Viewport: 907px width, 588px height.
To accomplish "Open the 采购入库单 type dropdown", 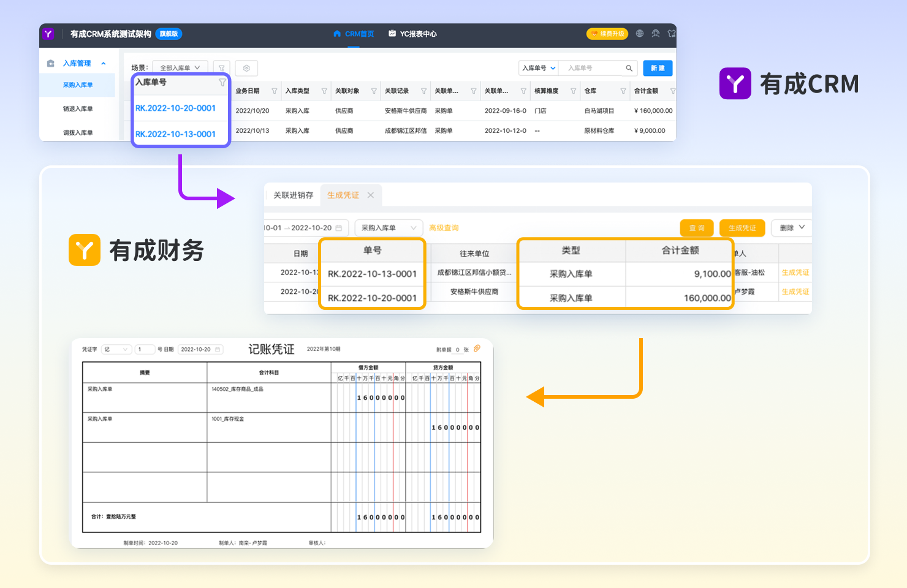I will point(389,228).
